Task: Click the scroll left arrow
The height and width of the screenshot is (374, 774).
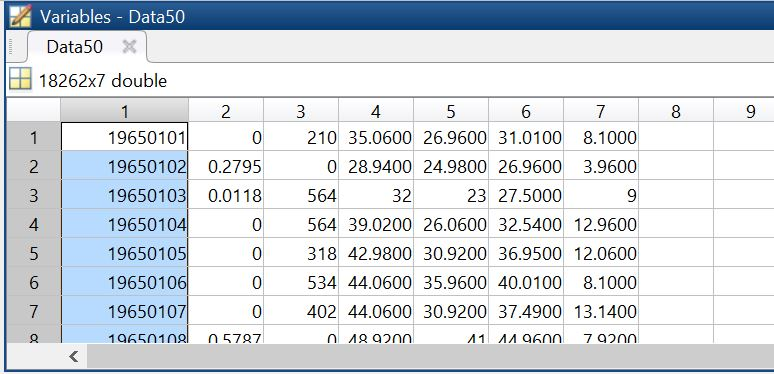Action: 74,356
